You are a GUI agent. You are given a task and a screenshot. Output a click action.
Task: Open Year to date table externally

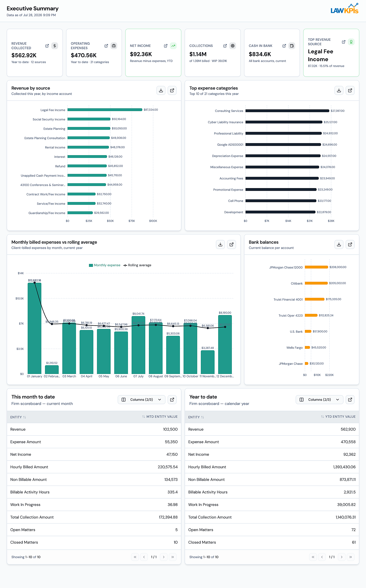click(350, 400)
